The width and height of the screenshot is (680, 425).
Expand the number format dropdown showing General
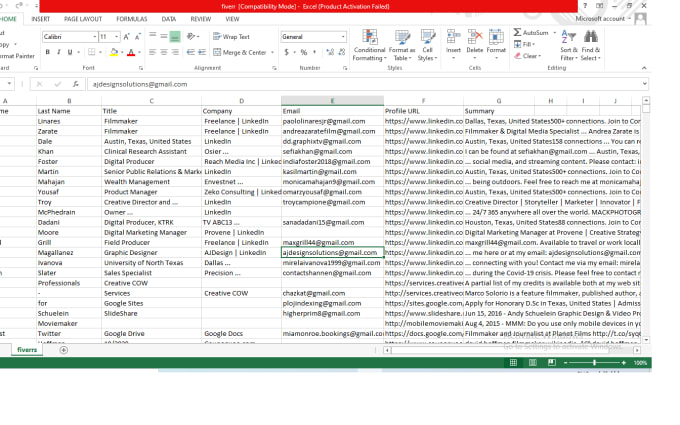[x=343, y=37]
